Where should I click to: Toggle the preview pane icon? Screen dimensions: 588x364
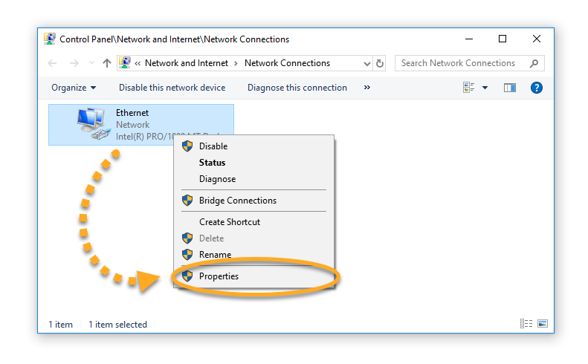[509, 88]
